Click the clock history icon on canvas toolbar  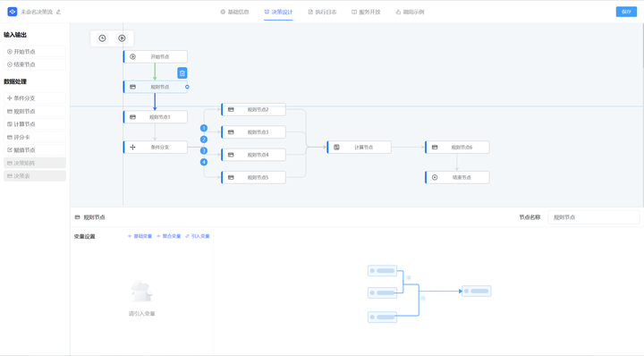coord(102,38)
